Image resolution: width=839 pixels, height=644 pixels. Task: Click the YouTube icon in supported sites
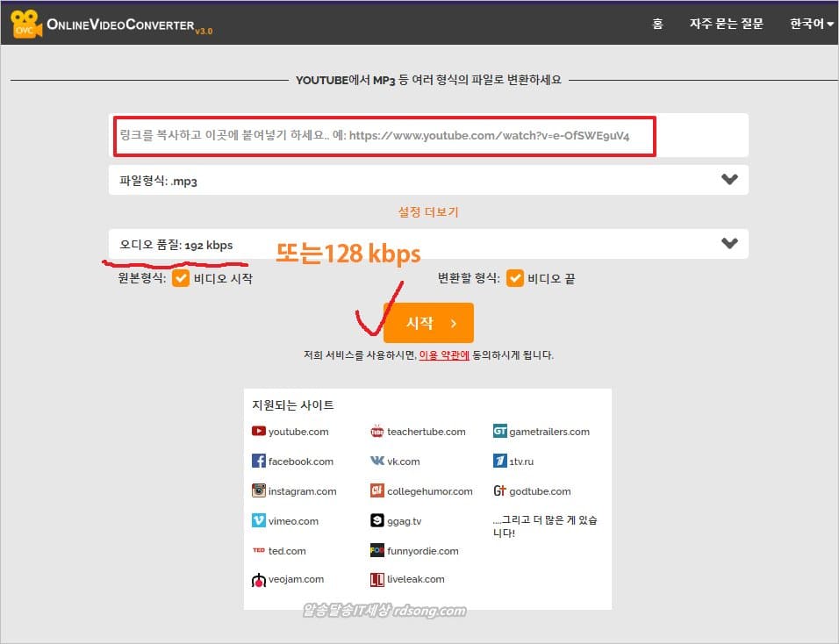(258, 431)
